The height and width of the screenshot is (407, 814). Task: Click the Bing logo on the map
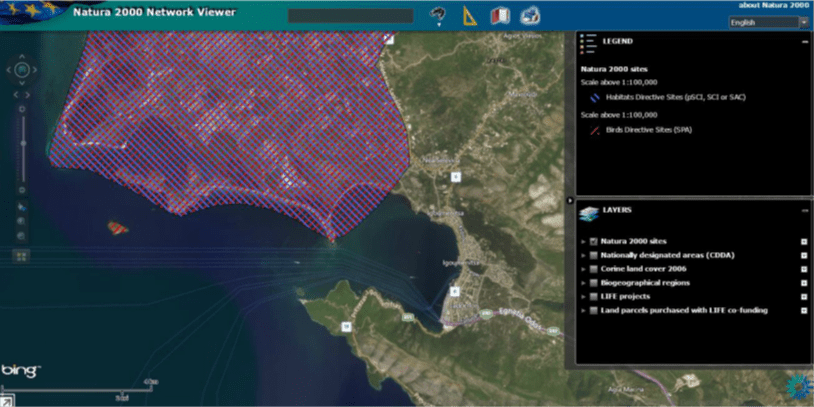pyautogui.click(x=21, y=370)
